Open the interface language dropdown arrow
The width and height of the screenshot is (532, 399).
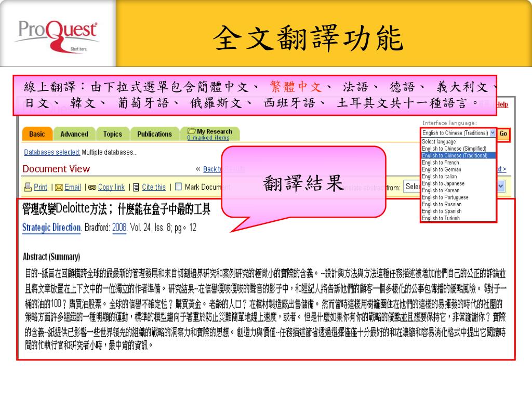493,133
